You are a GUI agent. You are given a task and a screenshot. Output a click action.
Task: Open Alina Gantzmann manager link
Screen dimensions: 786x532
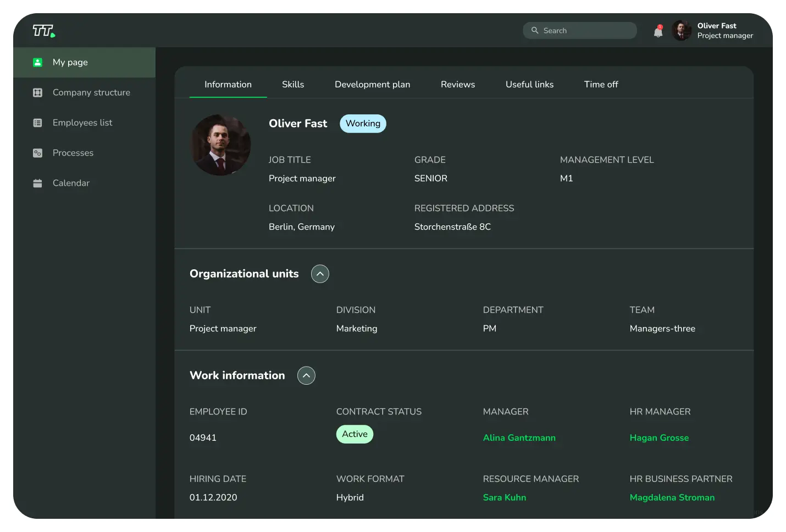[519, 438]
